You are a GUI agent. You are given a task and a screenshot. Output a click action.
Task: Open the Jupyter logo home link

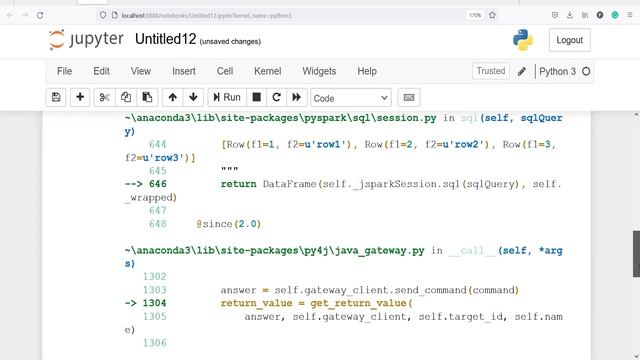click(87, 40)
